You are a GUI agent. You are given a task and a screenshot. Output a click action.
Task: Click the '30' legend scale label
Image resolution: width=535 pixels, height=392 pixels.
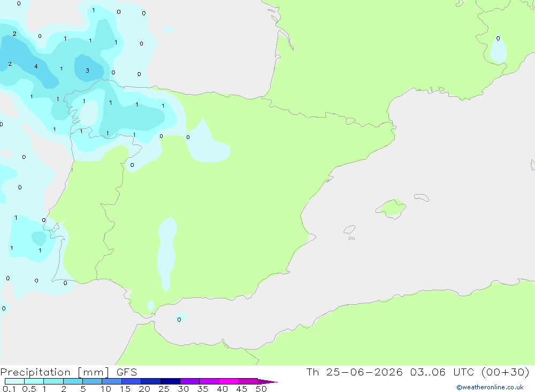coord(183,389)
